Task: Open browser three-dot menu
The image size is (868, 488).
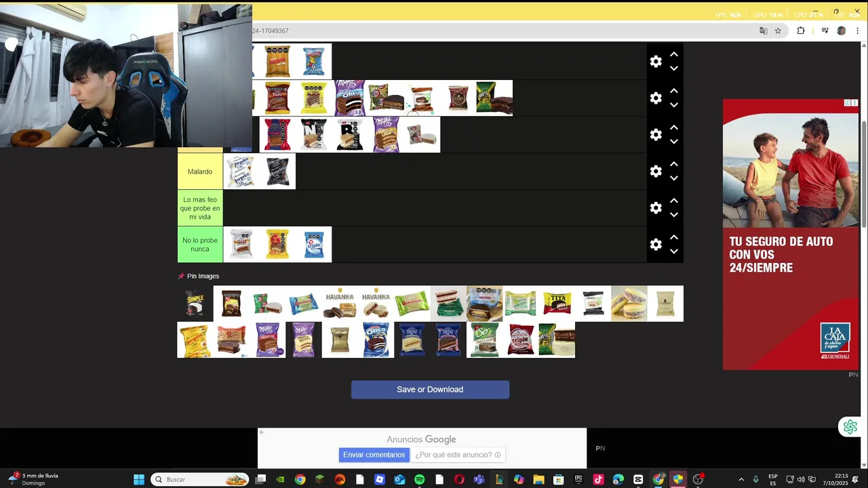Action: [x=857, y=30]
